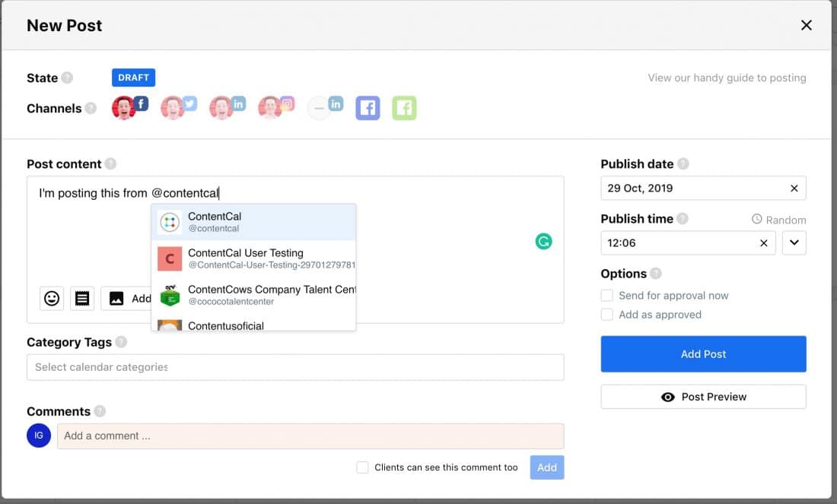Select the LinkedIn channel without photo
The height and width of the screenshot is (504, 837).
click(325, 108)
